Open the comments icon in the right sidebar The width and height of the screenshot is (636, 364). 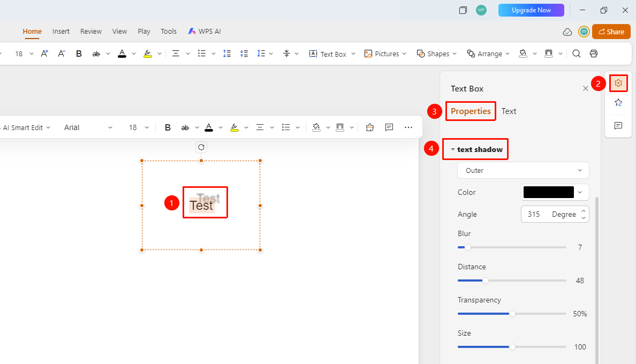[x=618, y=126]
